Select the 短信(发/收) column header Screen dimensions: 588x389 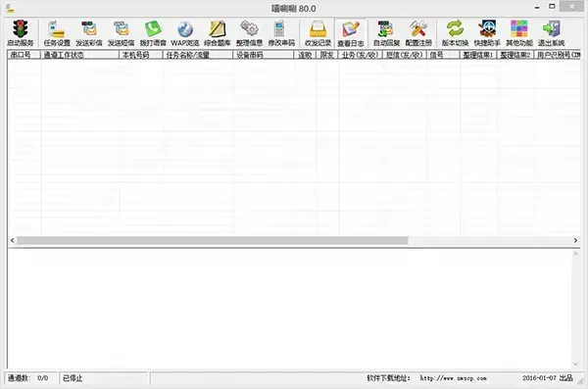click(x=404, y=55)
